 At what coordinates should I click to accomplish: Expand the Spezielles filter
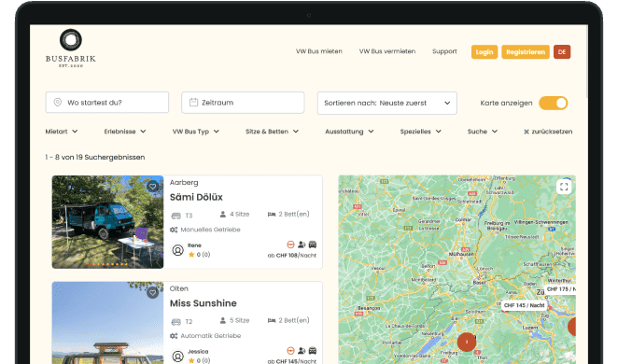point(420,132)
